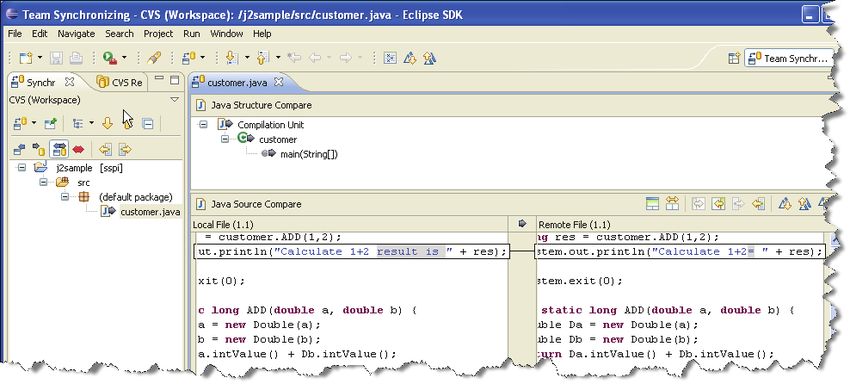Click the 'Local File (1.1)' header
Viewport: 850px width, 384px height.
(223, 224)
